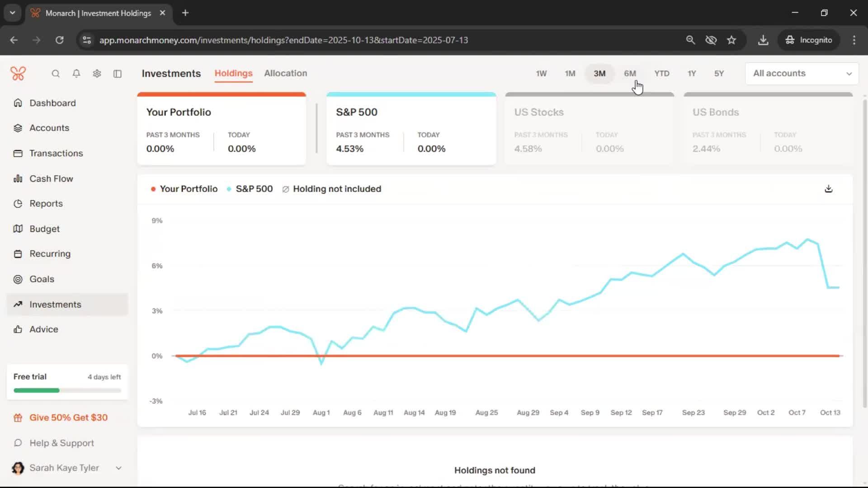This screenshot has height=488, width=868.
Task: Click the notifications bell icon
Action: [x=76, y=74]
